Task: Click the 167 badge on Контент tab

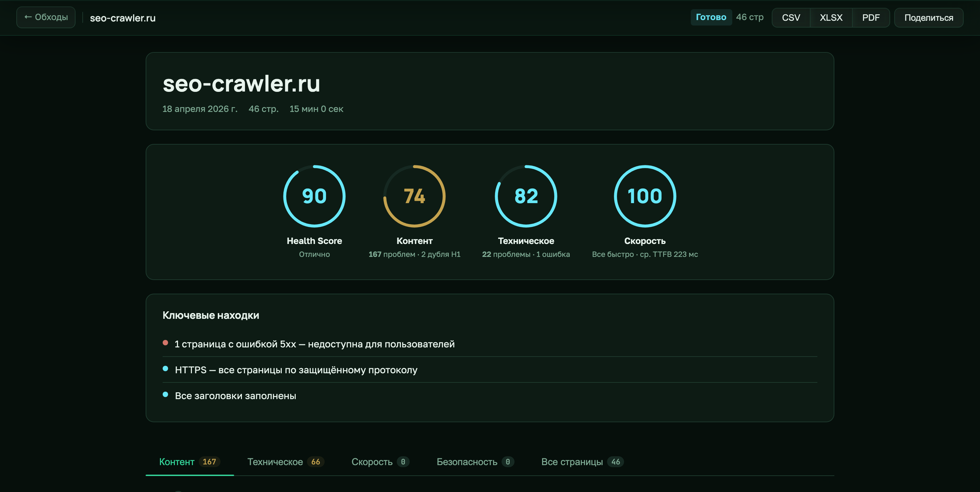Action: click(209, 462)
